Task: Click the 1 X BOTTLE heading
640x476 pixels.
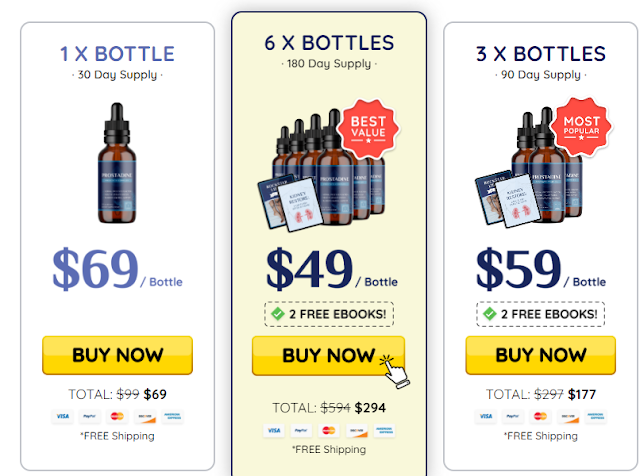Action: 117,54
